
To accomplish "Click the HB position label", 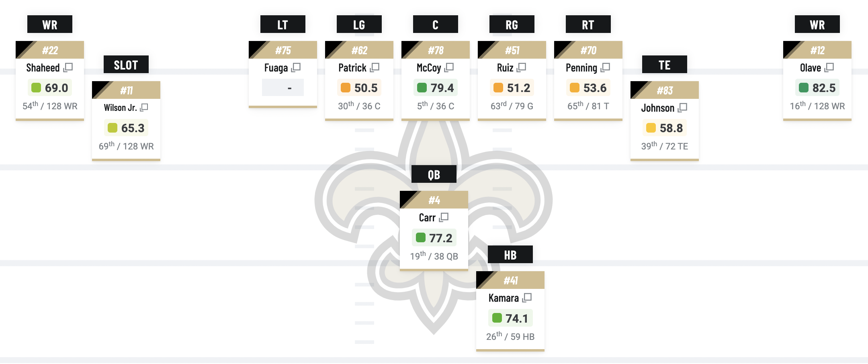I will click(x=510, y=255).
